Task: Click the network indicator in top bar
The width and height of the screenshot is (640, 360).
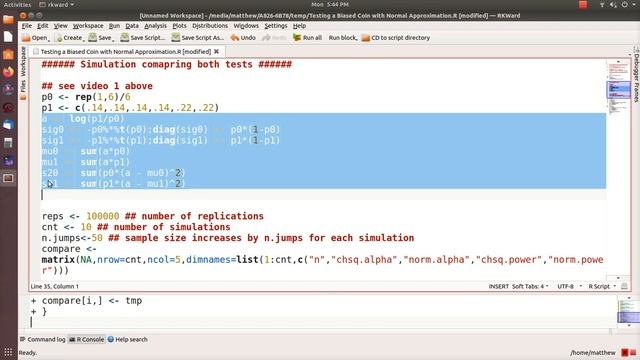Action: tap(602, 4)
